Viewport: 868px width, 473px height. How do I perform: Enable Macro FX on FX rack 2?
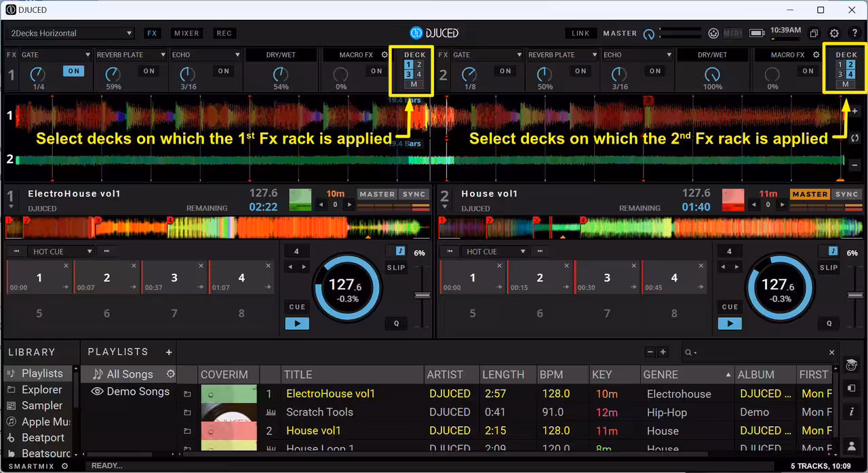(808, 70)
